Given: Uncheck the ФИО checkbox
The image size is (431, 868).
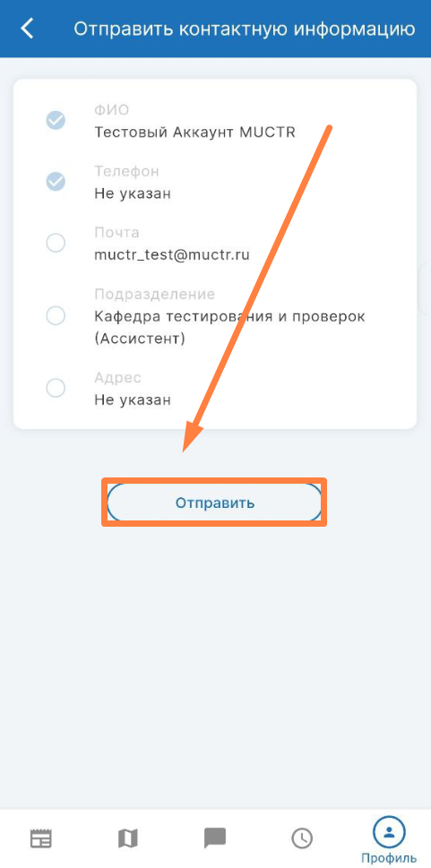Looking at the screenshot, I should (56, 120).
